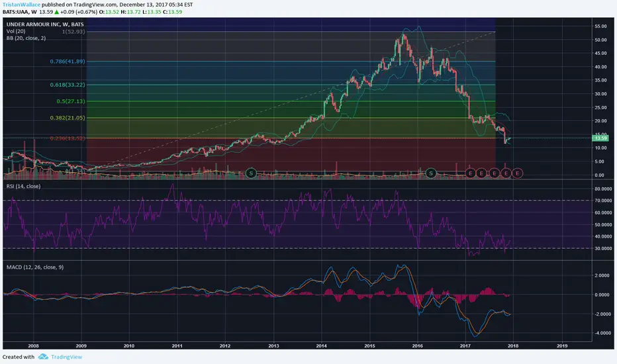The image size is (617, 364).
Task: Click the 2.0000 value on the MACD axis
Action: click(602, 275)
